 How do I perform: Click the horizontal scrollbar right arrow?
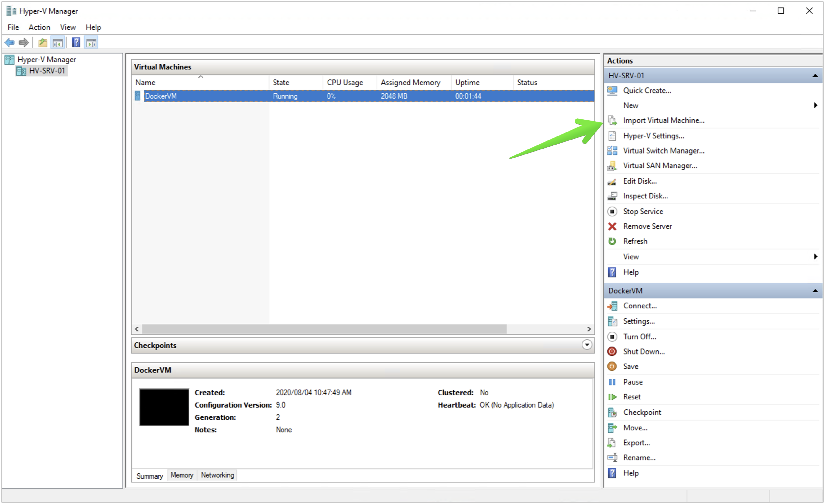pos(589,329)
